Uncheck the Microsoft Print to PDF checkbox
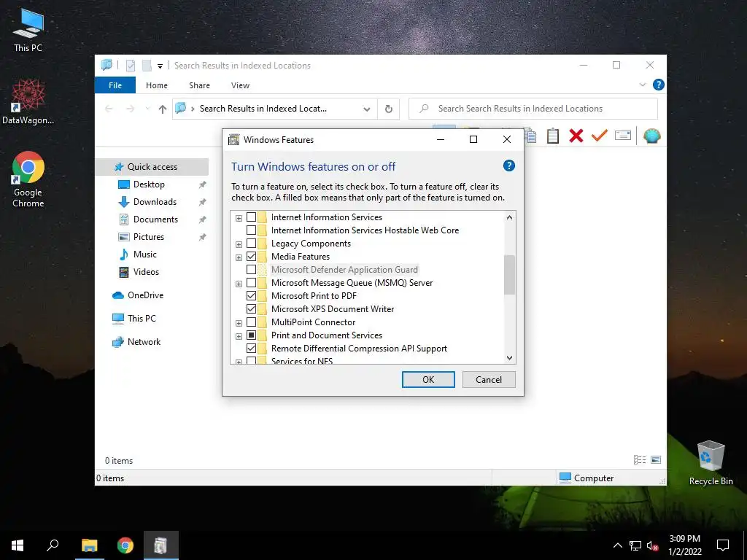 251,296
